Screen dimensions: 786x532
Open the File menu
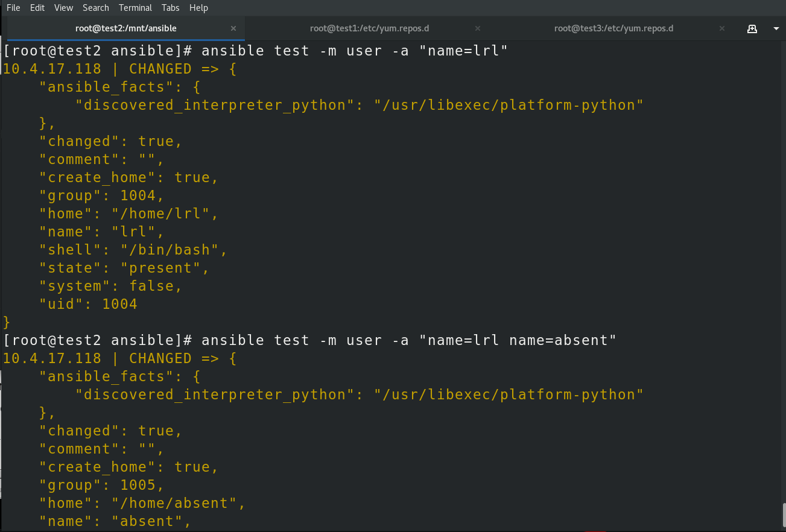click(13, 8)
